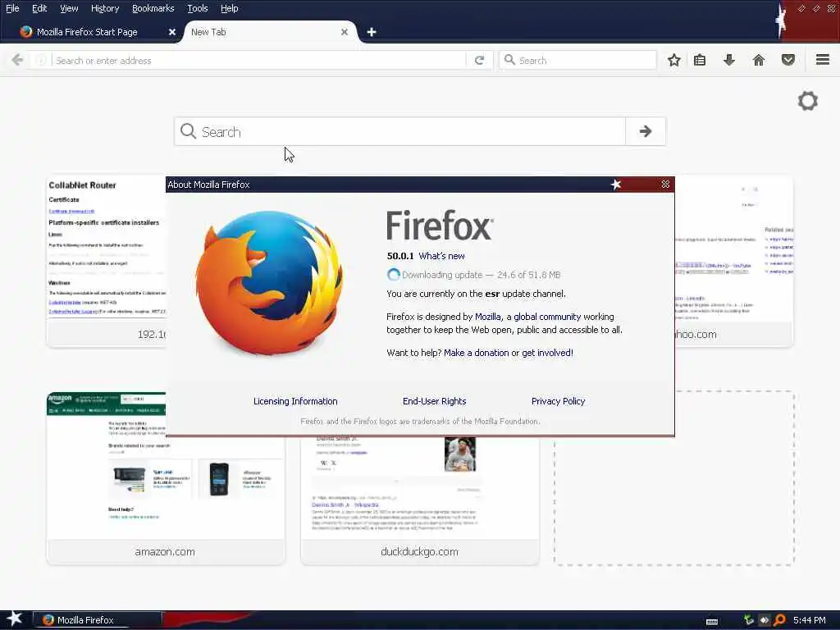Open the duckduckgo.com tile
This screenshot has height=630, width=840.
pyautogui.click(x=420, y=501)
